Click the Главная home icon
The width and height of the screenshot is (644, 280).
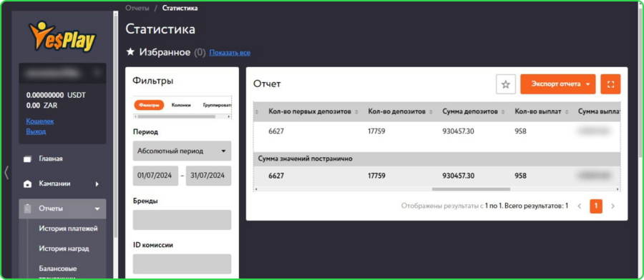(x=27, y=159)
